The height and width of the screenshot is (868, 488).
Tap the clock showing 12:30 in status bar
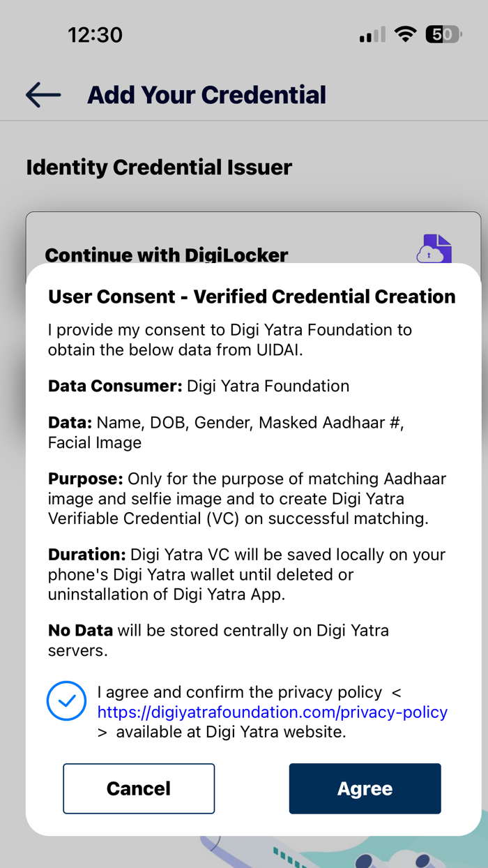pyautogui.click(x=96, y=33)
